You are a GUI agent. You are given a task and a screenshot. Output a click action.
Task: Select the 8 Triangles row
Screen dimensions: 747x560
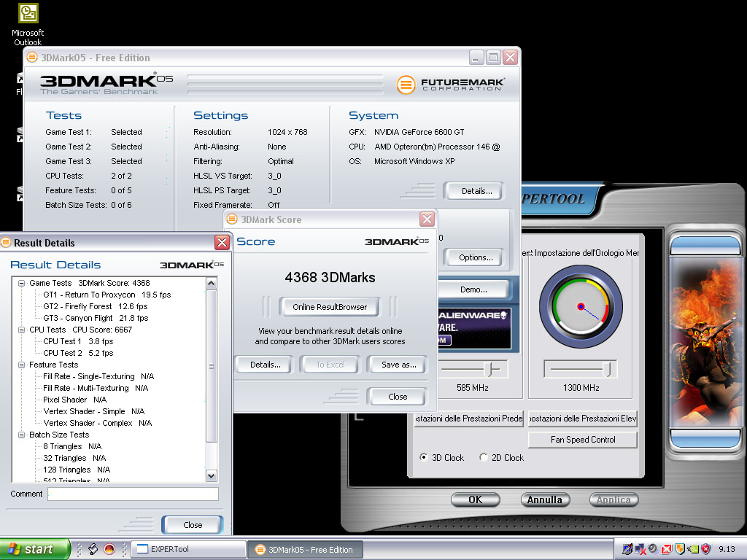coord(72,446)
